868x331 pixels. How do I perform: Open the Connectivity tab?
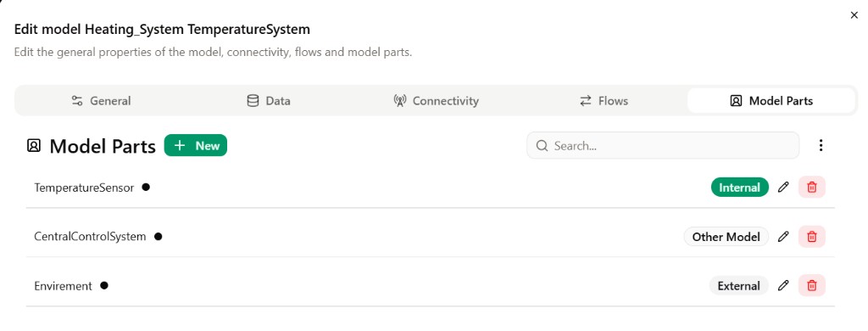437,101
